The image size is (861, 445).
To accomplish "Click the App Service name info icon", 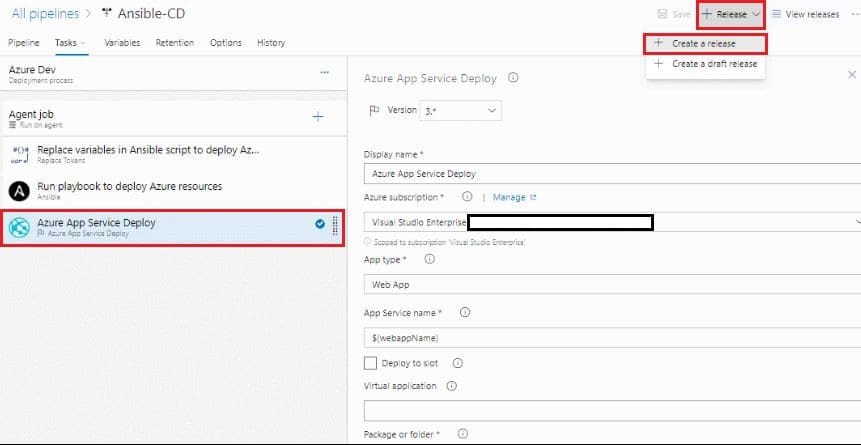I will pyautogui.click(x=465, y=313).
